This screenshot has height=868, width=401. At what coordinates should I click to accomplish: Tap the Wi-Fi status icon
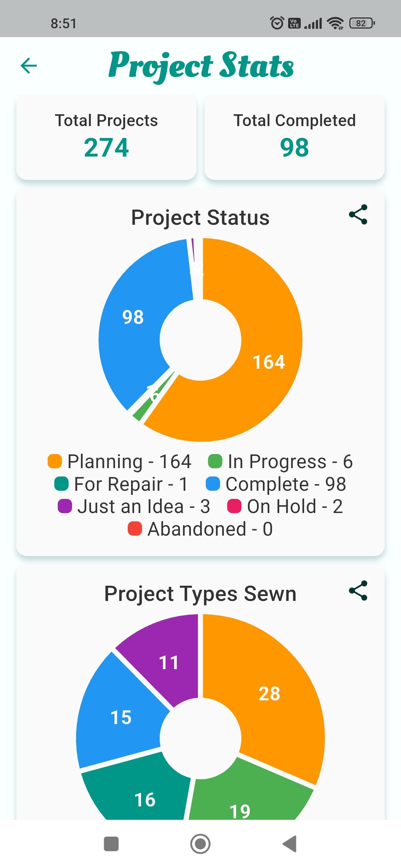click(335, 23)
